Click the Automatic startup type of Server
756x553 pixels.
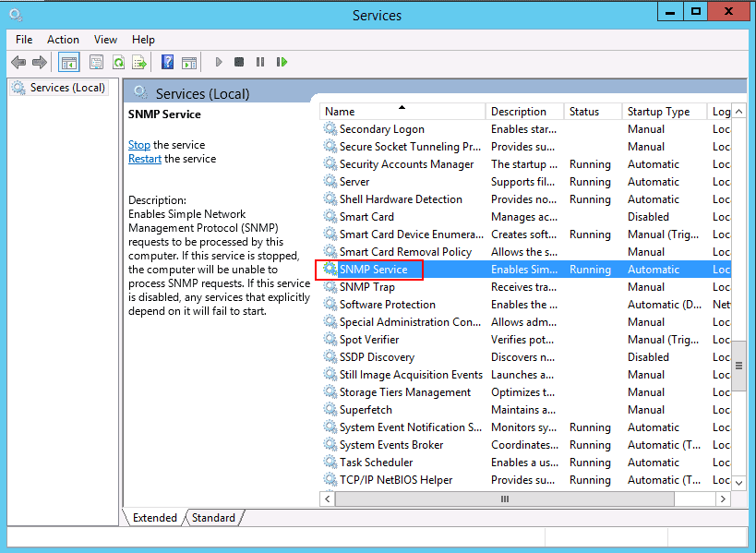(x=654, y=182)
